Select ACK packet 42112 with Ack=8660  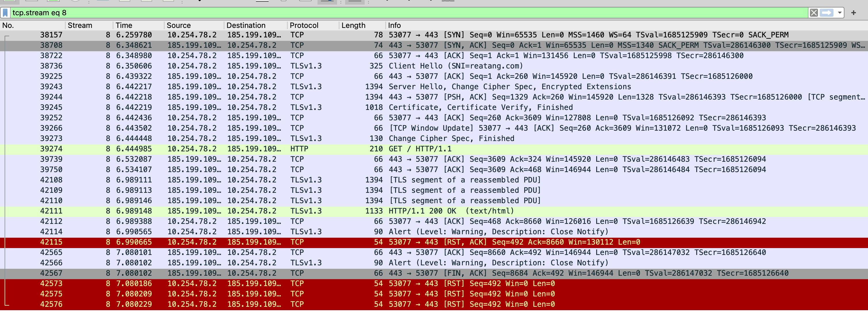click(x=434, y=222)
